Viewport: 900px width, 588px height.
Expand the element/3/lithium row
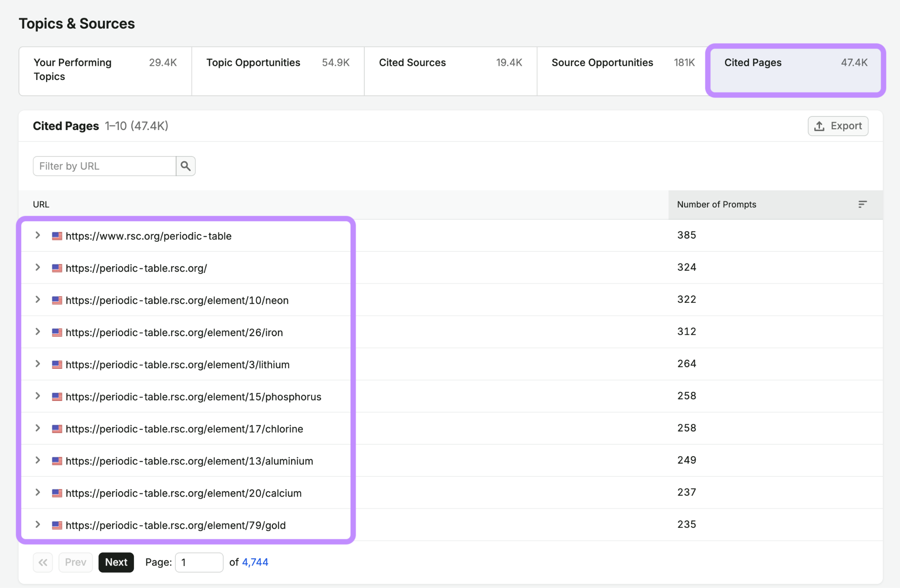coord(38,364)
